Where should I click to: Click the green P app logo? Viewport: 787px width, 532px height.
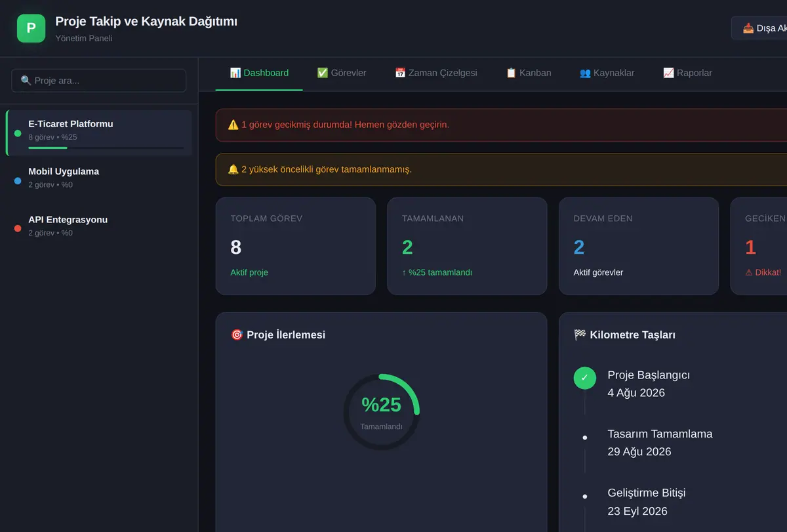point(31,28)
